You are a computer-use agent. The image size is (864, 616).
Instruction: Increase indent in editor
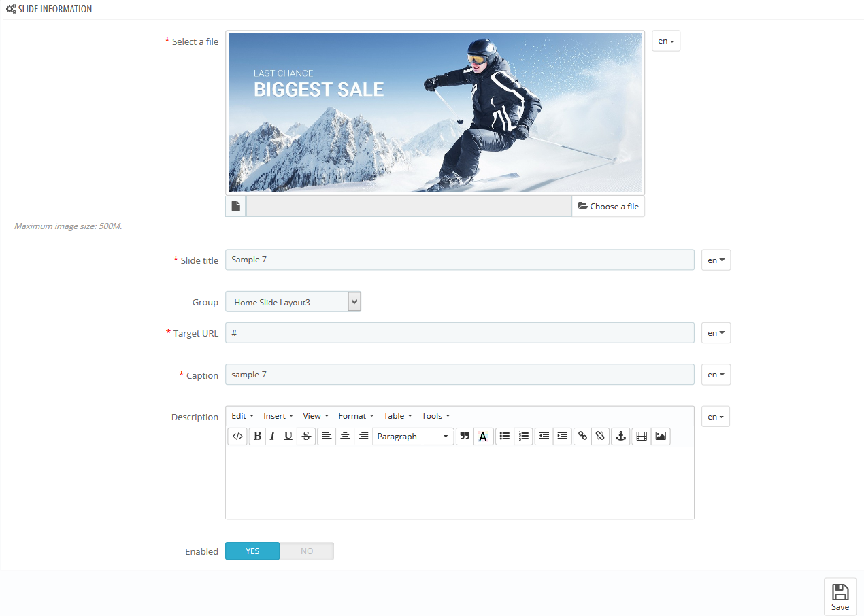563,437
